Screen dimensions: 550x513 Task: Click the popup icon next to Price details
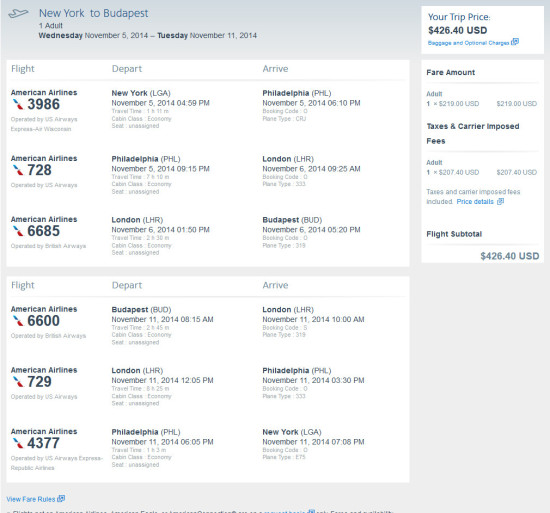click(501, 201)
